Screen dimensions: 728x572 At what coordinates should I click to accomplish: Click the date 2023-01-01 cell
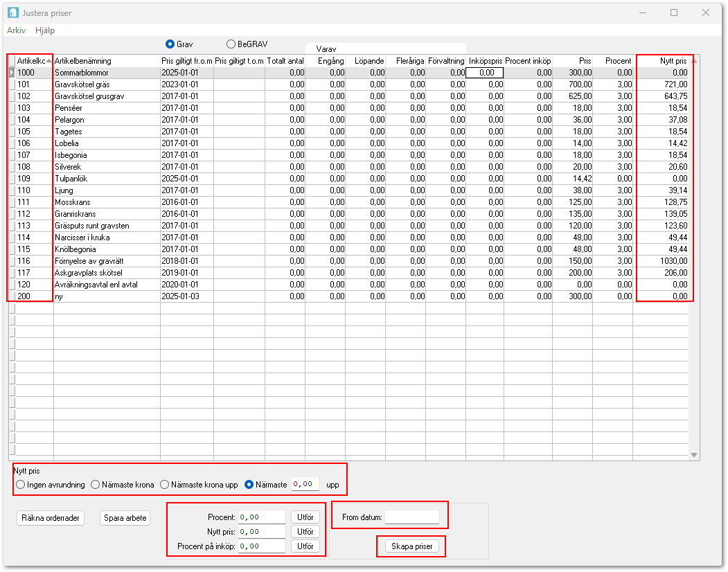(x=186, y=84)
